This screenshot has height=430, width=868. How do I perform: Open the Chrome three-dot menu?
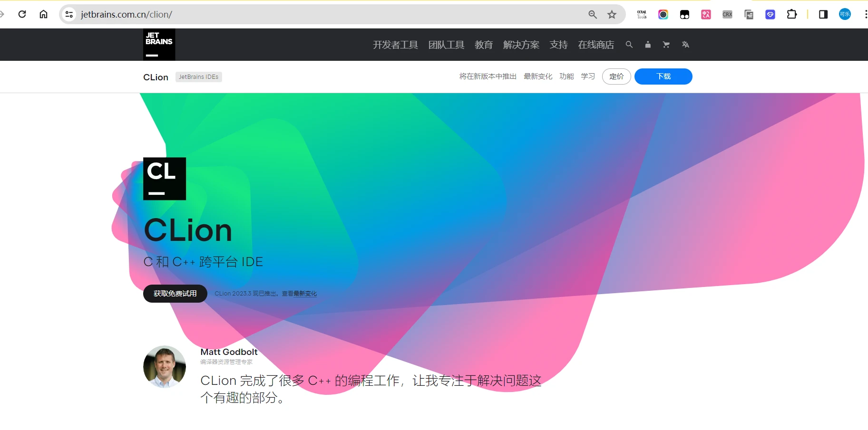pyautogui.click(x=865, y=14)
